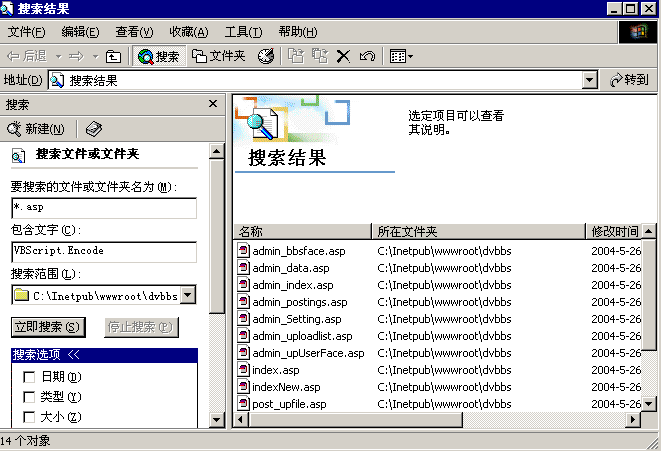Sort by Modified (修改时间) column header
Screen dimensions: 661x451
[x=613, y=231]
